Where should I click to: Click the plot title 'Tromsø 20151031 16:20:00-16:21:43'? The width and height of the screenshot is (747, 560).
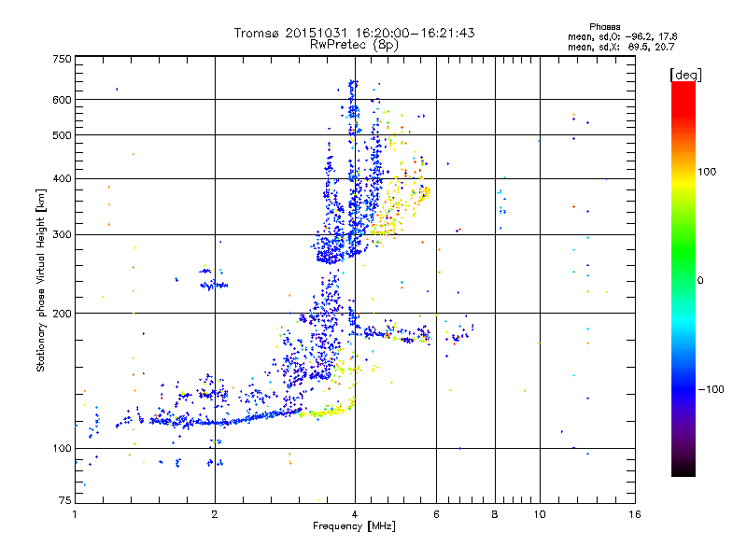354,33
